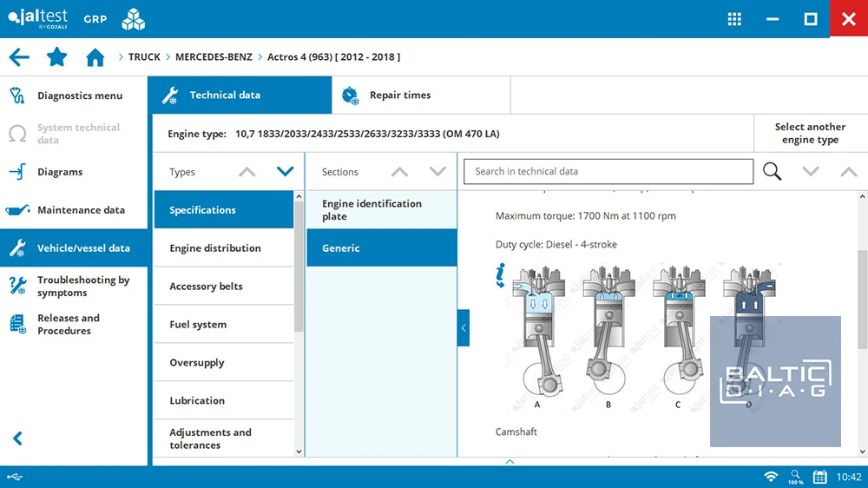Viewport: 868px width, 488px height.
Task: Select the Generic section
Action: 381,248
